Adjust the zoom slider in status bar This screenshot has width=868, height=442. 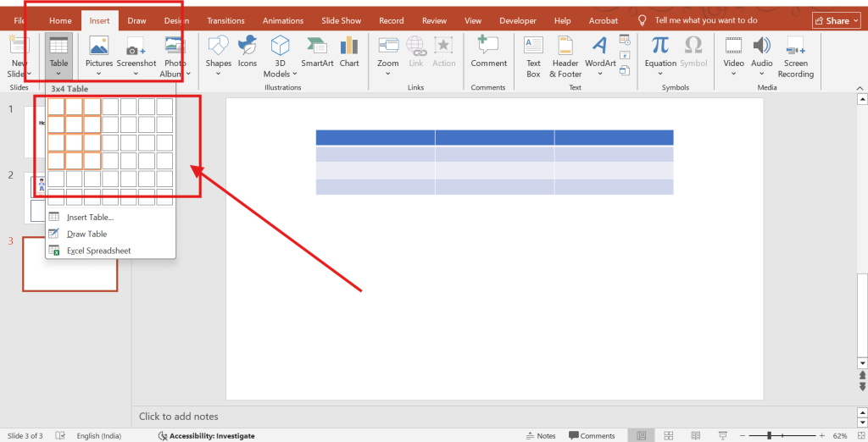(x=769, y=436)
